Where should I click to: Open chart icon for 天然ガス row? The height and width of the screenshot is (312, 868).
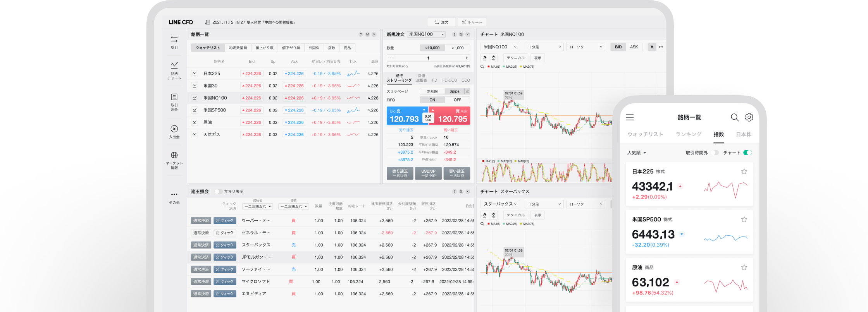[195, 134]
